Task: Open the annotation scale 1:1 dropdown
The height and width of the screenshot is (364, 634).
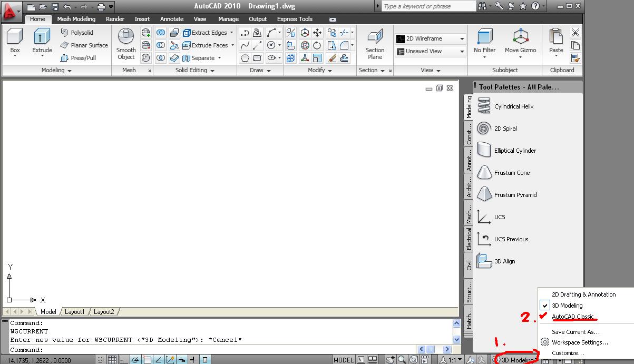Action: point(452,360)
